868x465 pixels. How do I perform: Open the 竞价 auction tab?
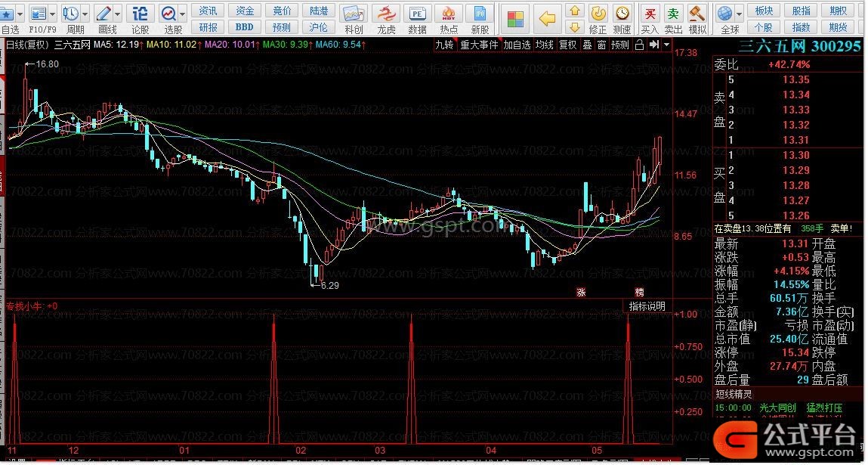[x=282, y=11]
